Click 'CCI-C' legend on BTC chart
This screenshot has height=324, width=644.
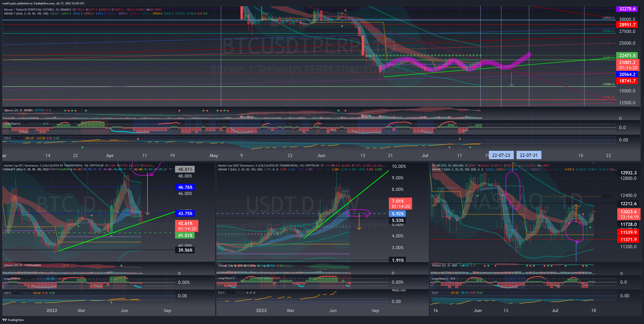coord(7,138)
